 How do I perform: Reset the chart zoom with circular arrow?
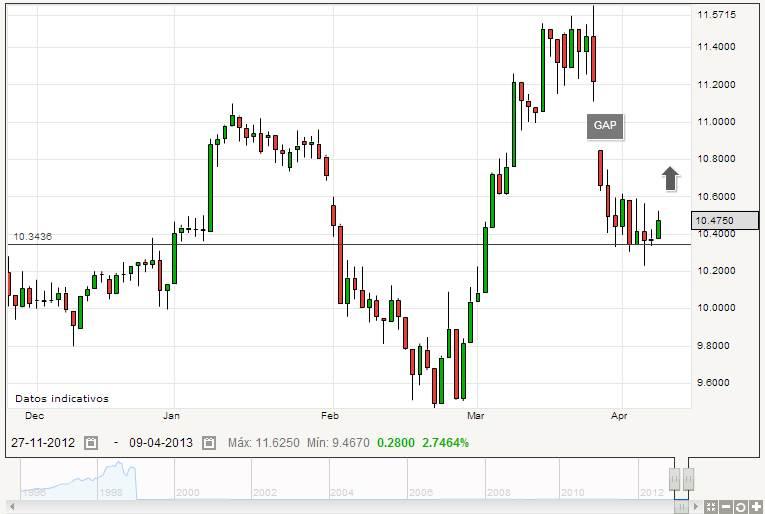[x=741, y=507]
